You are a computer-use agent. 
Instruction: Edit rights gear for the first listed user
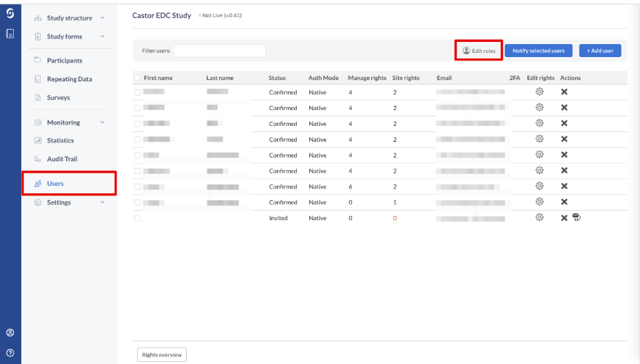point(539,92)
